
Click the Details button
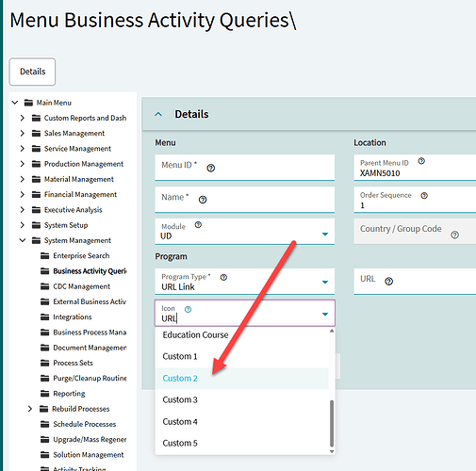[x=33, y=72]
